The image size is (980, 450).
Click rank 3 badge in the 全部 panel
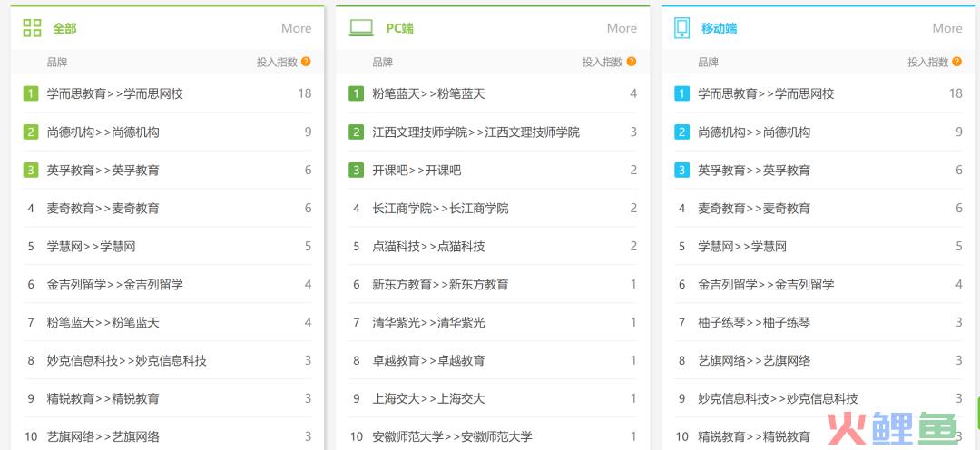click(x=31, y=170)
